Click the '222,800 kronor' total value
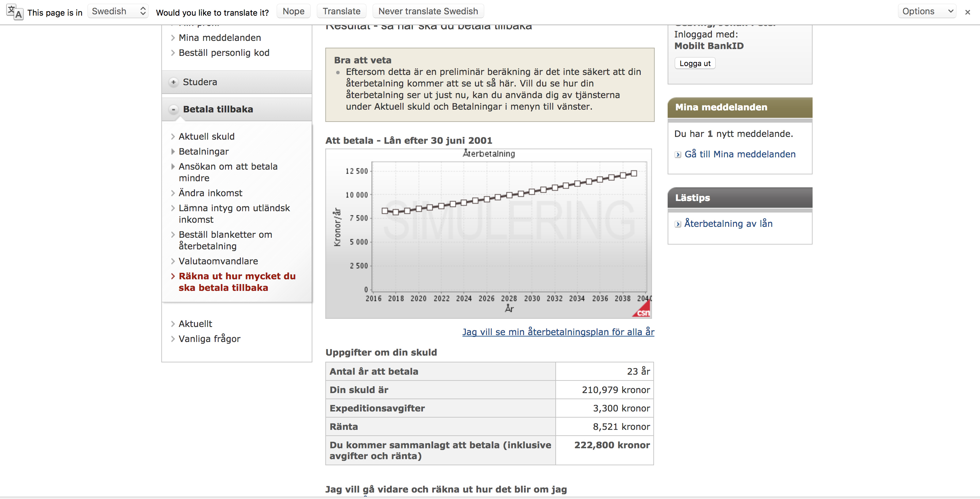Image resolution: width=980 pixels, height=499 pixels. 612,445
